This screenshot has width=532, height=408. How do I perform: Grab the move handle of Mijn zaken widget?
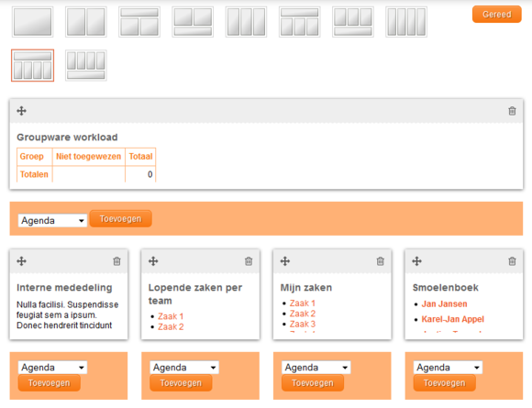click(285, 261)
